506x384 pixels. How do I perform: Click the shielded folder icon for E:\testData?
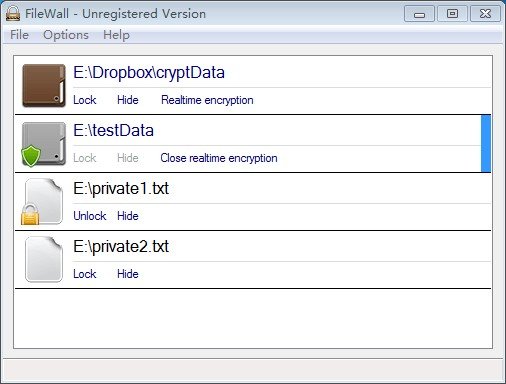tap(43, 144)
